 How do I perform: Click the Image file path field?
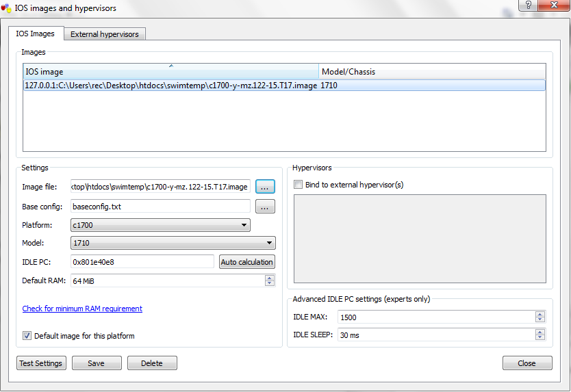click(x=160, y=187)
